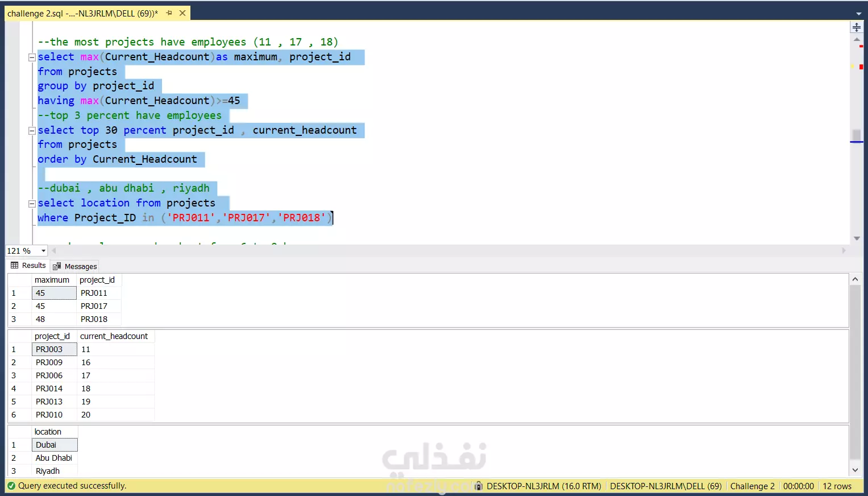Click the DESKTOP-NL3JRLM (16.0 RTM) server status
The image size is (868, 496).
pos(544,486)
